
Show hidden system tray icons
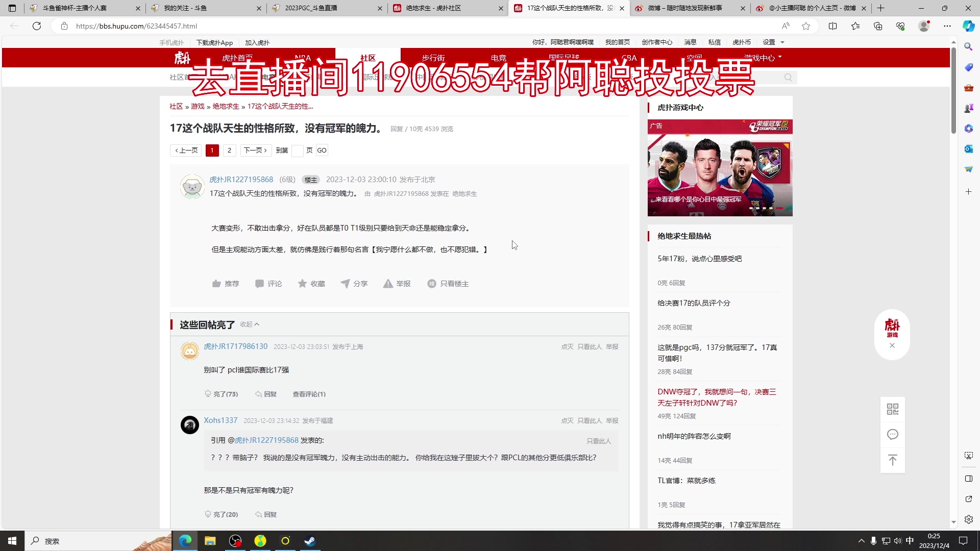[x=862, y=541]
